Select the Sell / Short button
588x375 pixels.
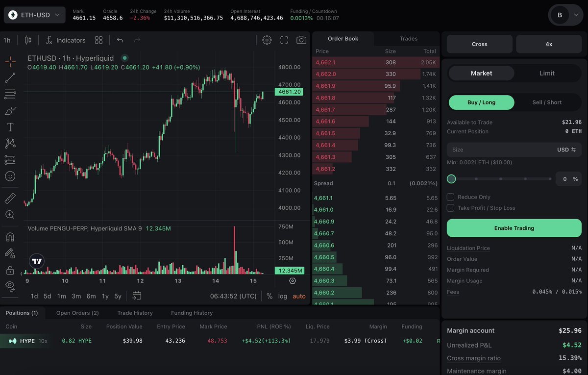[547, 102]
